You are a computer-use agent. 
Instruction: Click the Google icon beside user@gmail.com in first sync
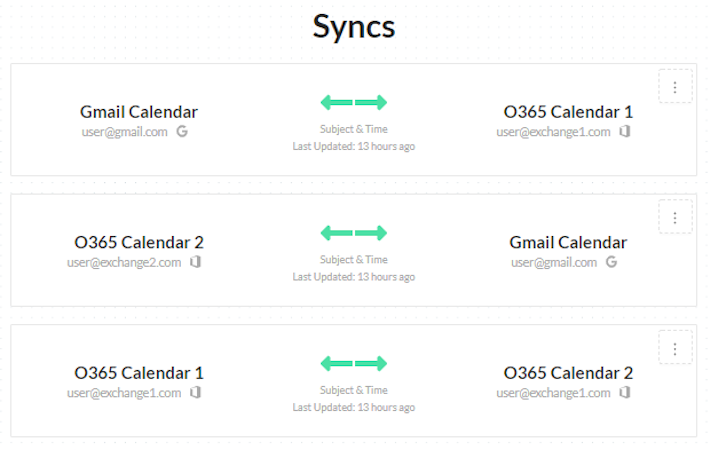(182, 131)
